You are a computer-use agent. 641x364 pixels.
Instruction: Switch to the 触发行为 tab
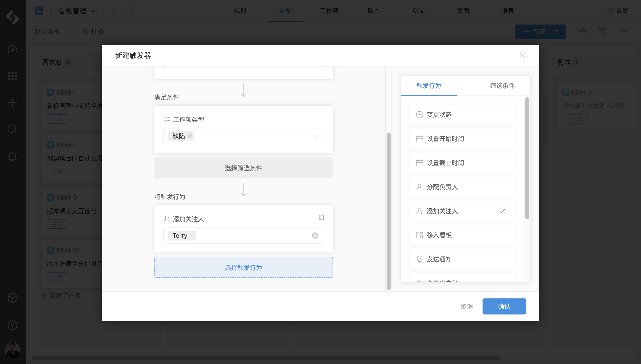click(x=428, y=86)
